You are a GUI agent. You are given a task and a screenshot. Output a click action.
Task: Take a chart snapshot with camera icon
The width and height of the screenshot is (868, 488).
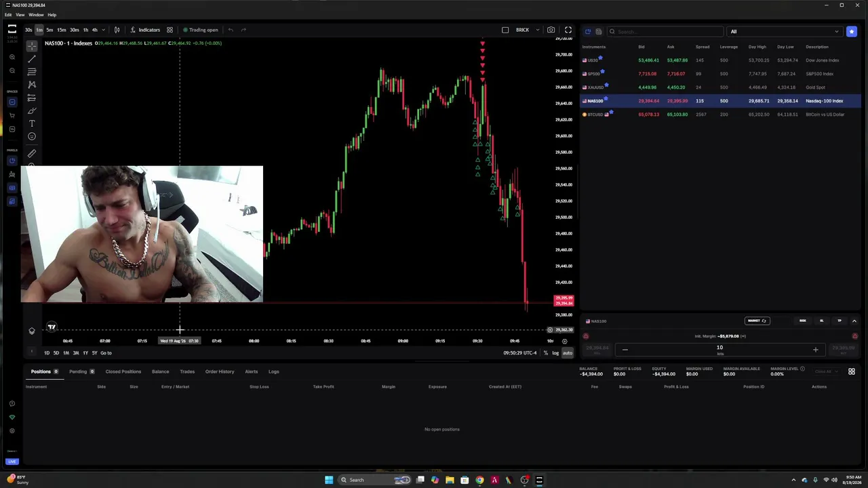tap(551, 30)
